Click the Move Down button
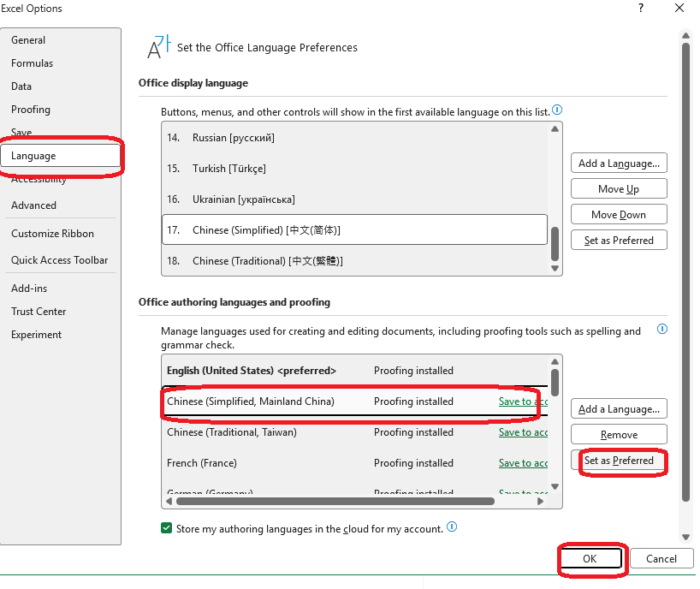This screenshot has height=589, width=700. [619, 215]
